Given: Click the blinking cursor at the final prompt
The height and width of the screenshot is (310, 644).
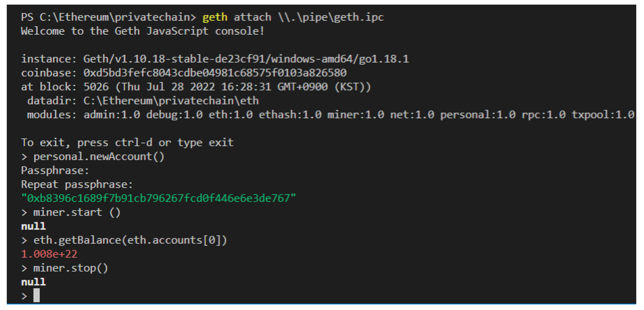Looking at the screenshot, I should click(37, 295).
